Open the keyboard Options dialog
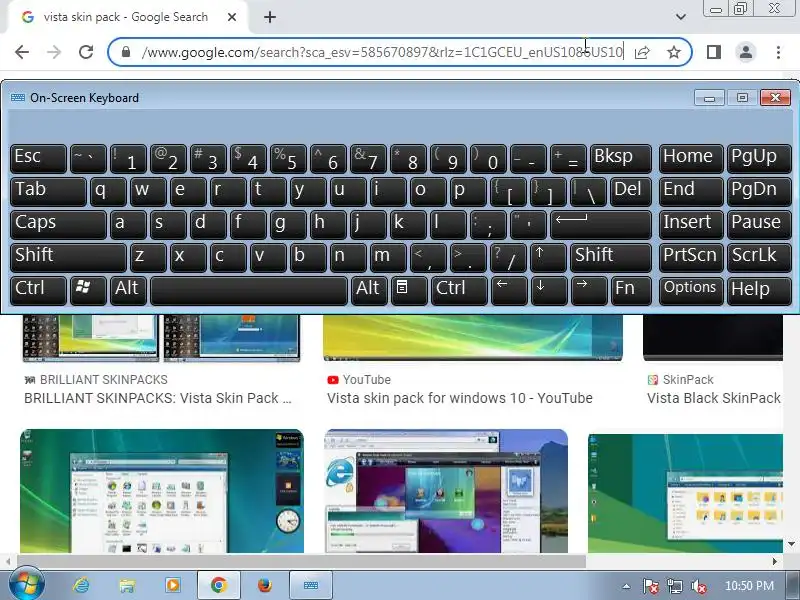The image size is (800, 600). click(691, 290)
